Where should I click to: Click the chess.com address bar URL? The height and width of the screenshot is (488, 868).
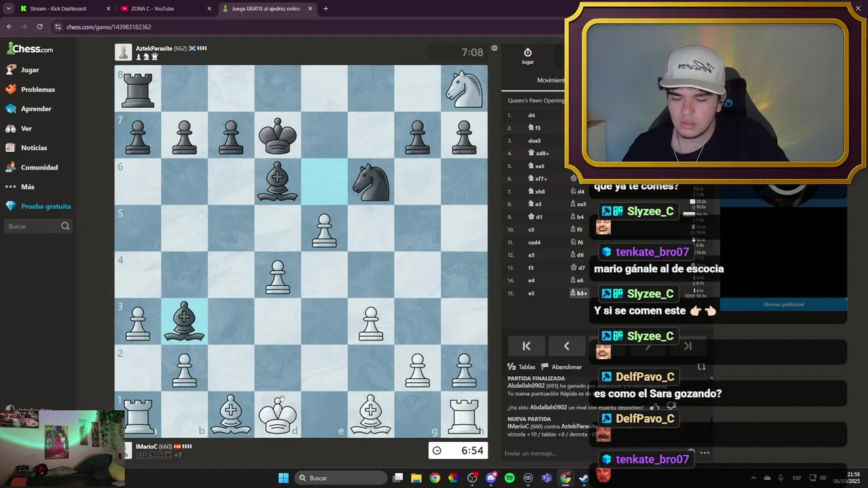pos(108,27)
